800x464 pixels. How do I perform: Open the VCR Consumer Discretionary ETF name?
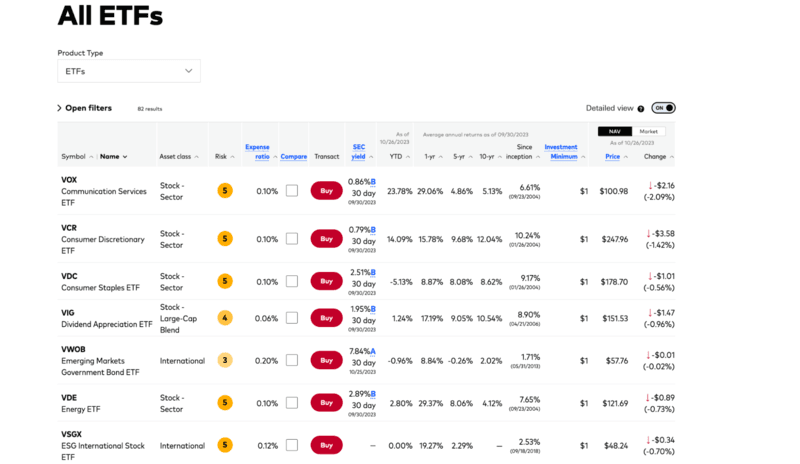click(x=103, y=245)
